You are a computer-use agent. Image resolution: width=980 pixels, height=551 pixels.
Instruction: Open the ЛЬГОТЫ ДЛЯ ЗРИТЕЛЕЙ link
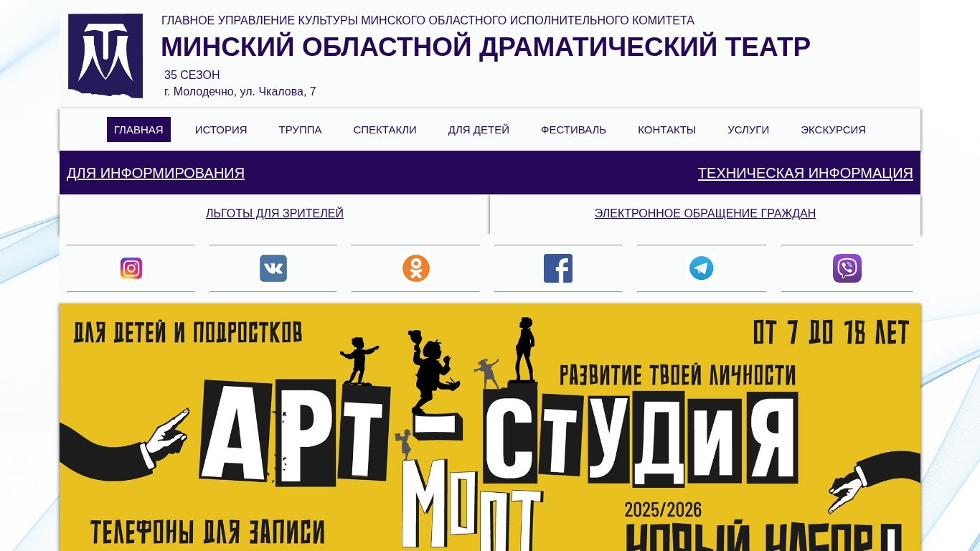coord(275,213)
